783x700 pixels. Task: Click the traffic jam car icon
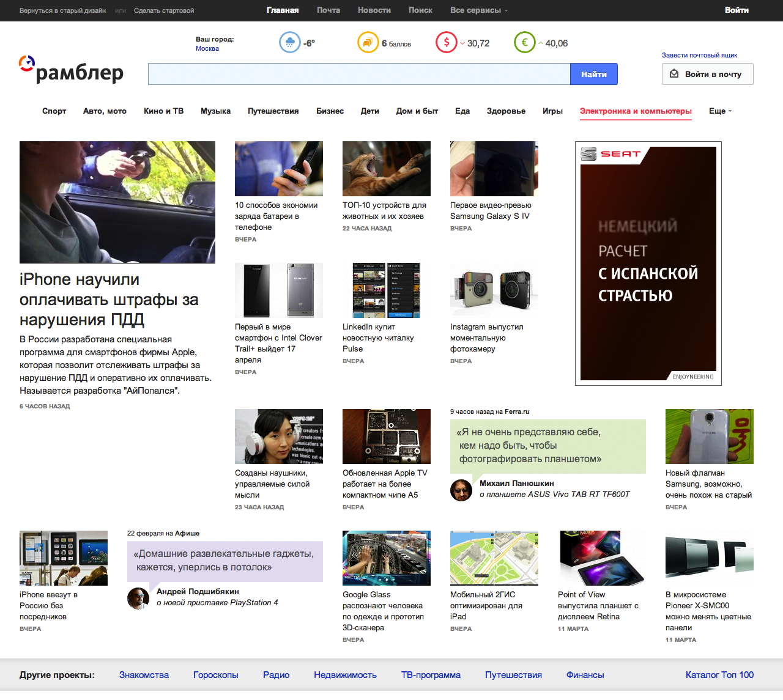368,43
